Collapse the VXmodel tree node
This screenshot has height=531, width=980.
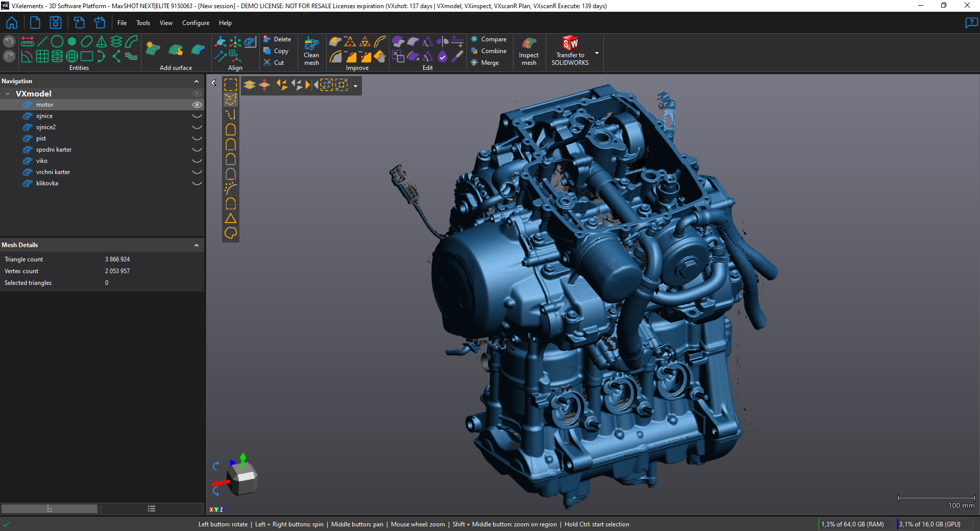(8, 94)
